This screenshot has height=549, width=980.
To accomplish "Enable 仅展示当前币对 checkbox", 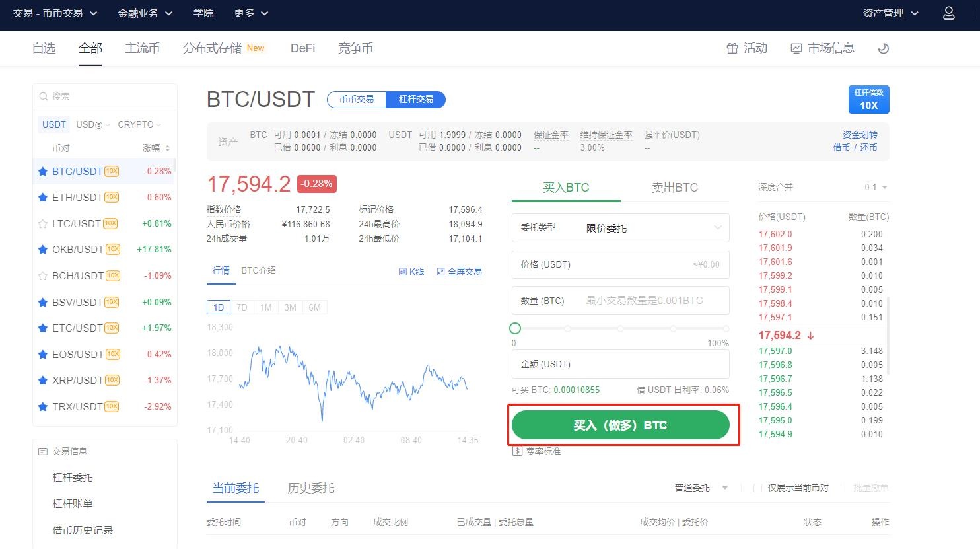I will (757, 488).
